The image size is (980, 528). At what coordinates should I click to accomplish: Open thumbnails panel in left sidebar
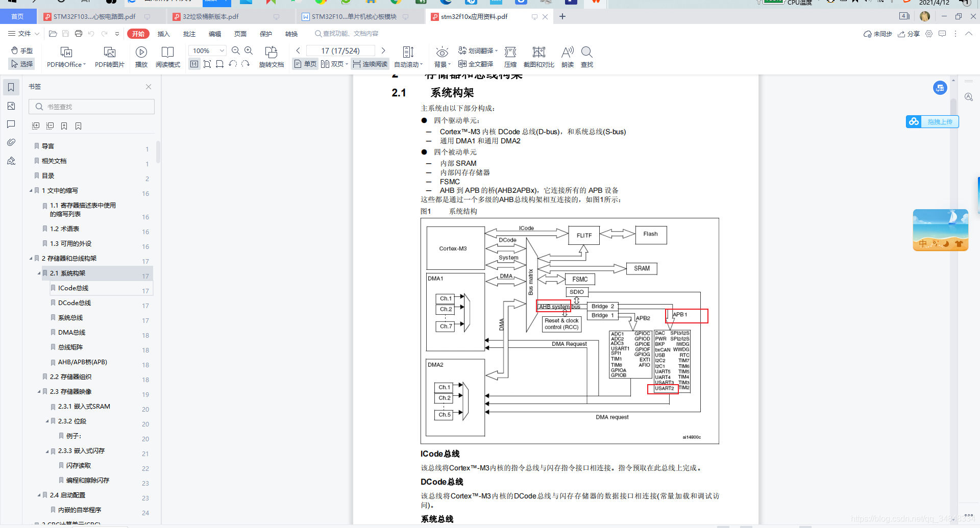click(x=11, y=106)
